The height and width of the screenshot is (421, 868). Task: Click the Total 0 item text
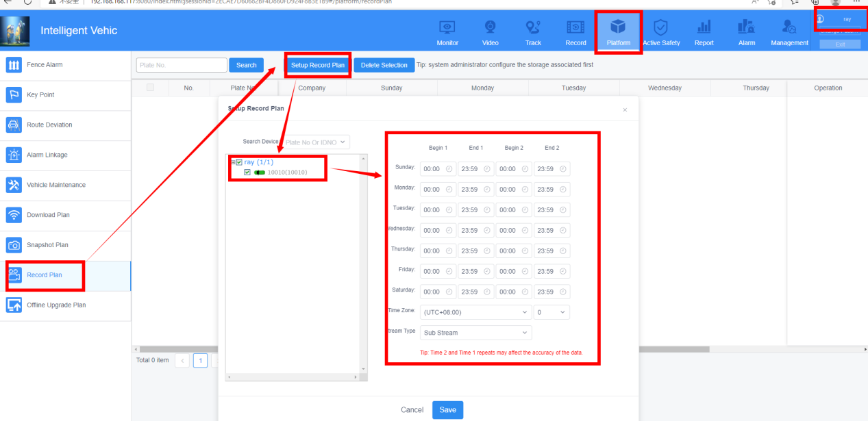click(x=152, y=360)
